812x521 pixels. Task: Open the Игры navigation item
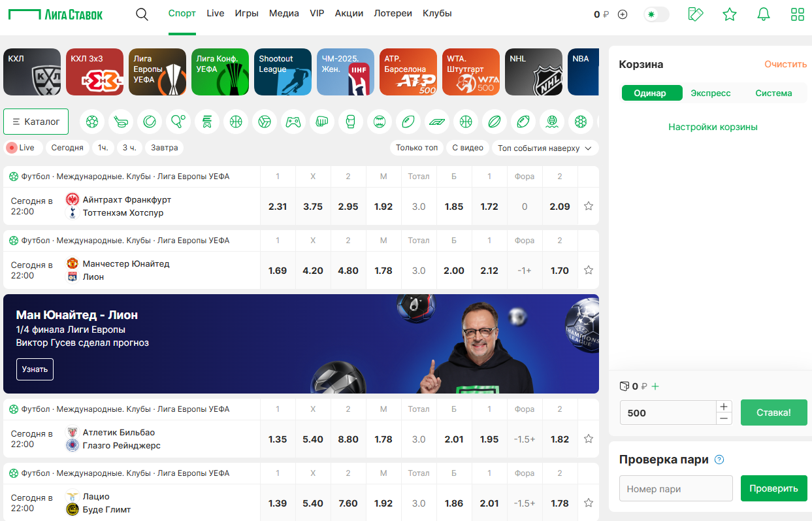pyautogui.click(x=247, y=14)
